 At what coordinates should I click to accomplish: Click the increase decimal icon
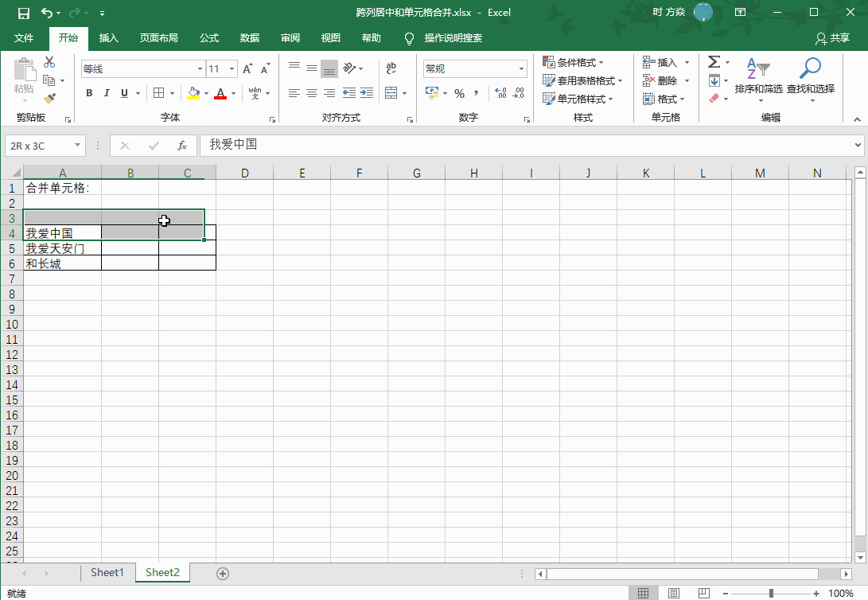pyautogui.click(x=501, y=94)
